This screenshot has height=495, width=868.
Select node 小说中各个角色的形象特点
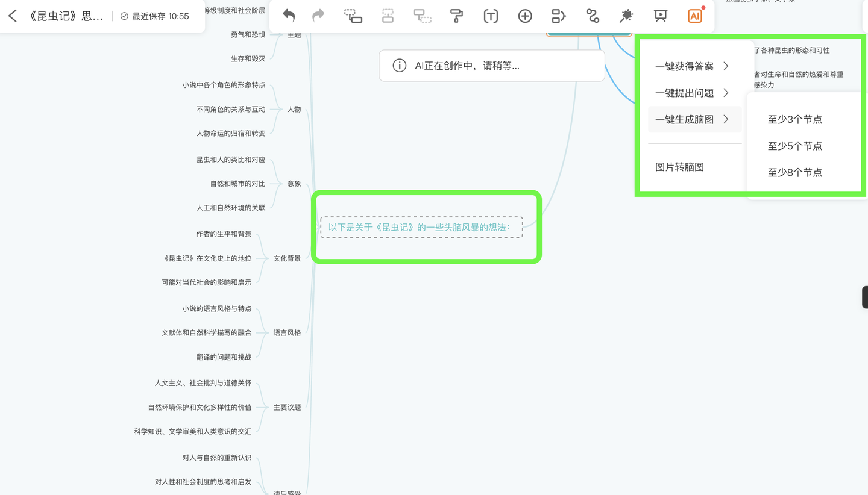pyautogui.click(x=224, y=85)
